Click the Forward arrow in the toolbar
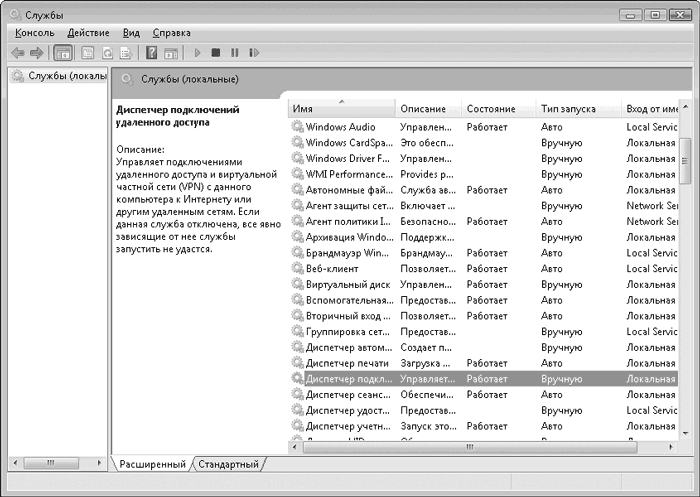 (36, 52)
